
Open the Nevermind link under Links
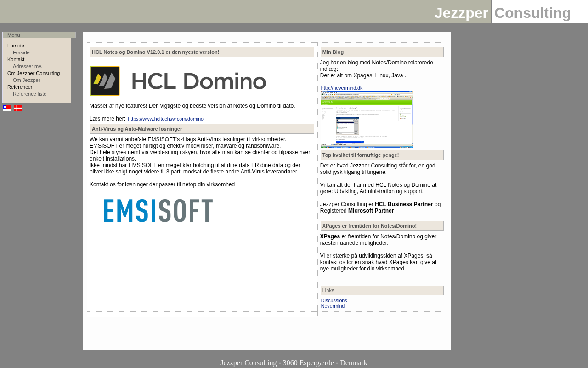tap(333, 306)
